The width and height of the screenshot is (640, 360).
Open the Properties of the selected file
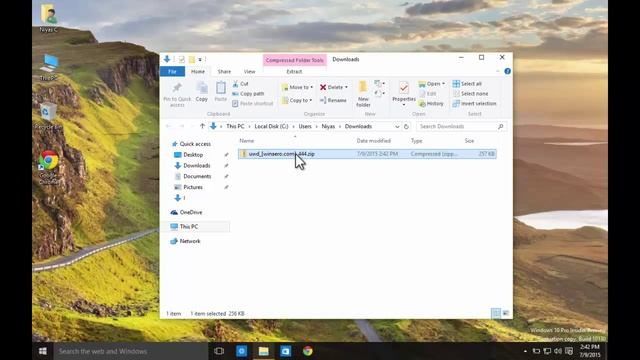click(x=404, y=93)
